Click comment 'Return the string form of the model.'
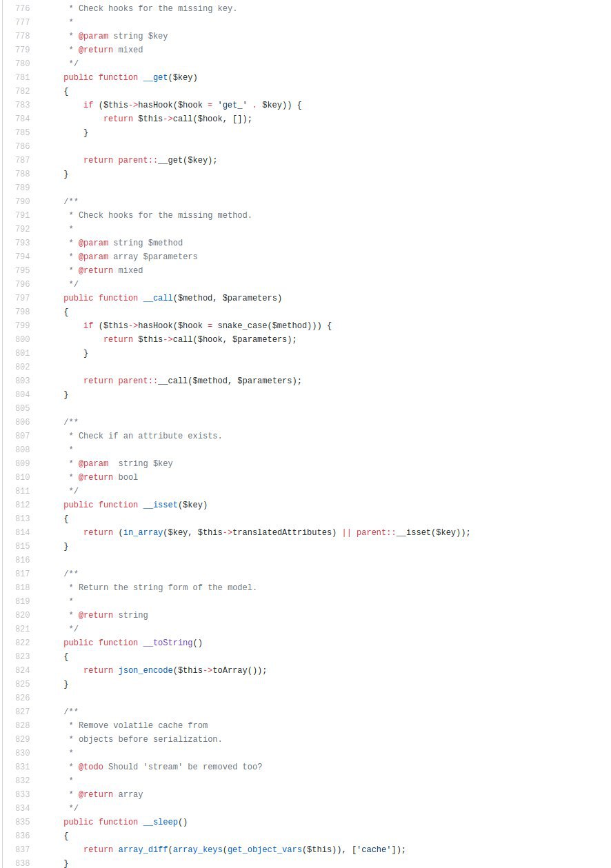611x868 pixels. [168, 587]
